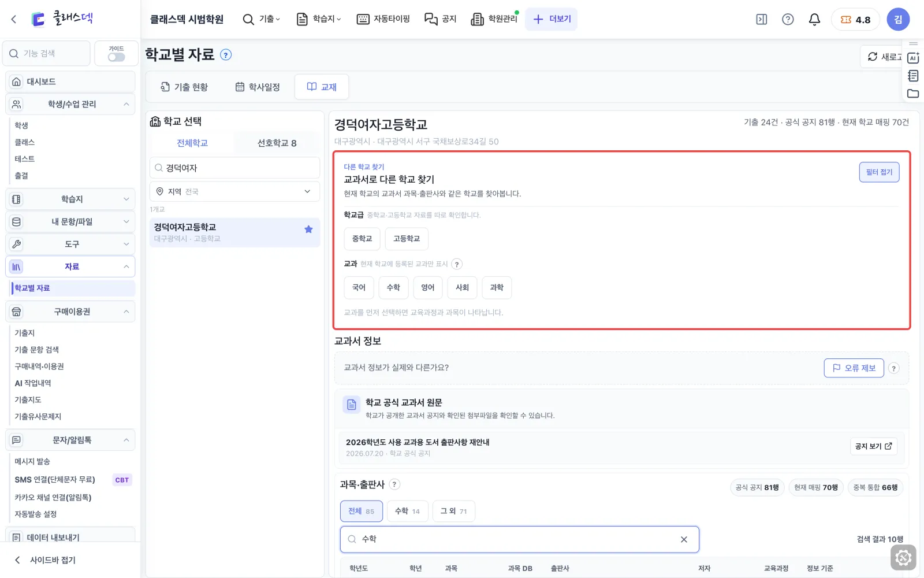Image resolution: width=924 pixels, height=578 pixels.
Task: Open the 지역 region dropdown
Action: (234, 191)
